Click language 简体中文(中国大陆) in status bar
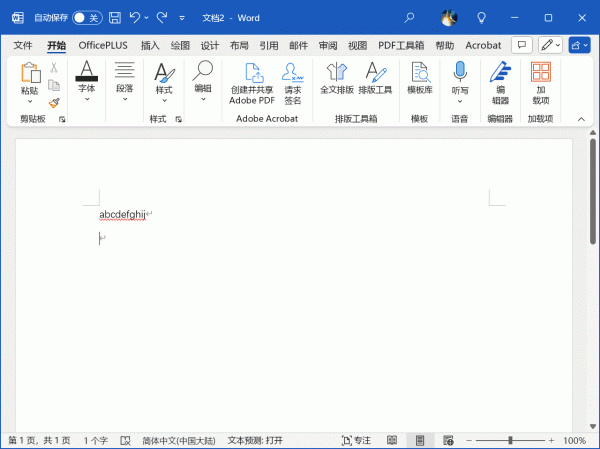Screen dimensions: 600x449 pos(179,441)
